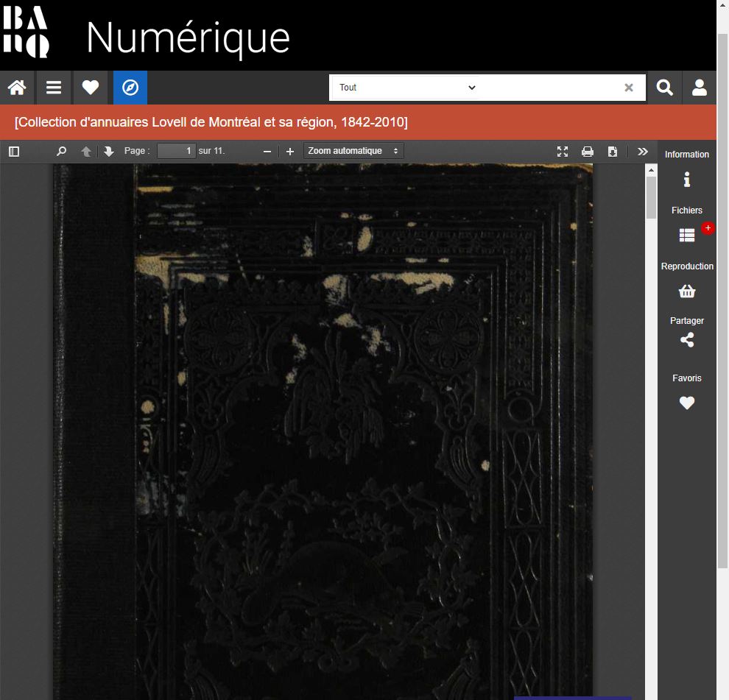
Task: Open the Fichiers list icon
Action: pos(687,236)
